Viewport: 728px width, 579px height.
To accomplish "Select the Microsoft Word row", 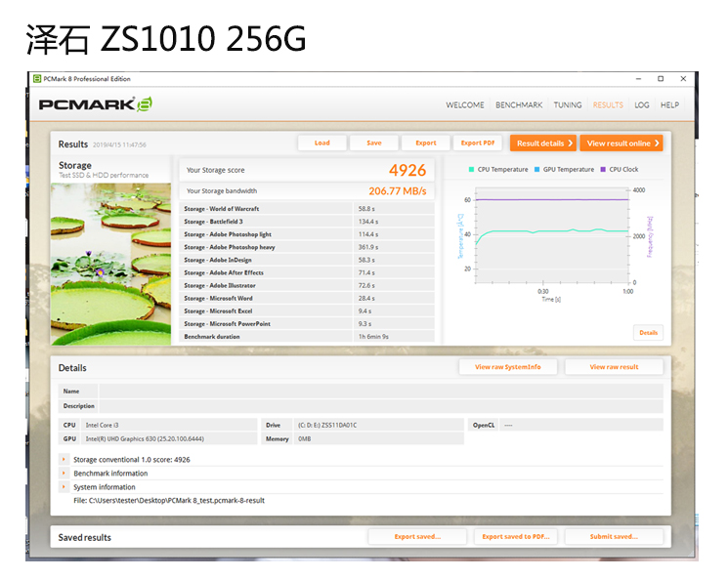I will coord(307,299).
